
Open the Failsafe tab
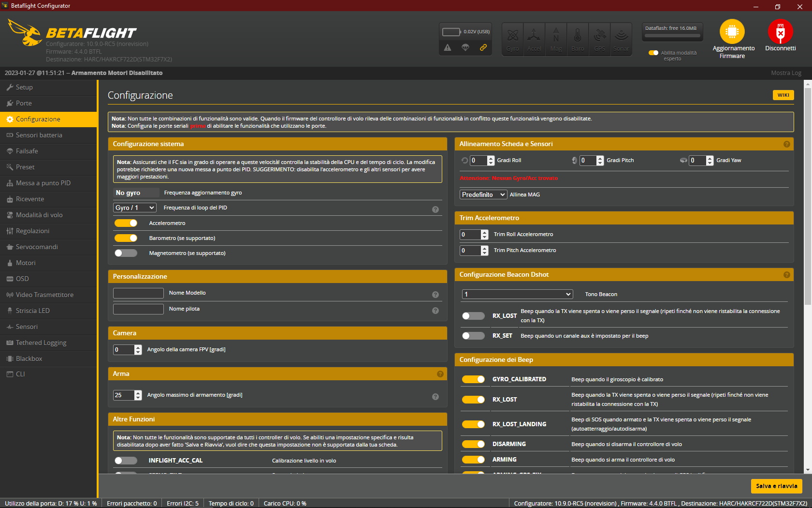(48, 151)
